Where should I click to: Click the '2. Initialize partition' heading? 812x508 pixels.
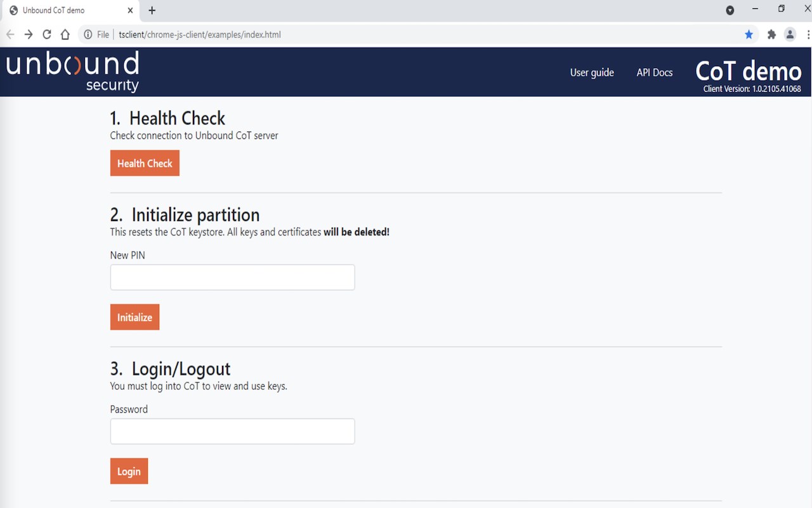click(x=185, y=215)
